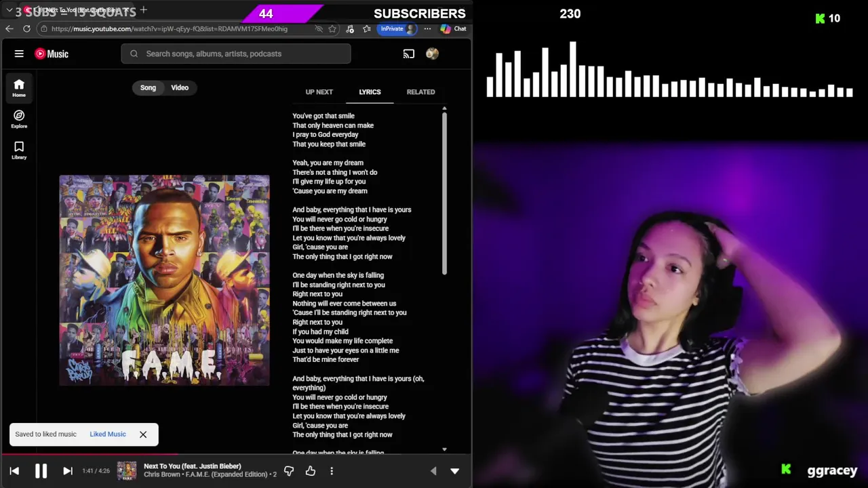868x488 pixels.
Task: Click the search magnifier icon
Action: (134, 54)
